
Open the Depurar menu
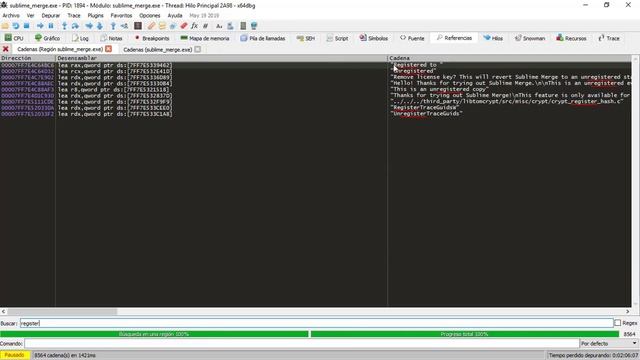tap(51, 16)
